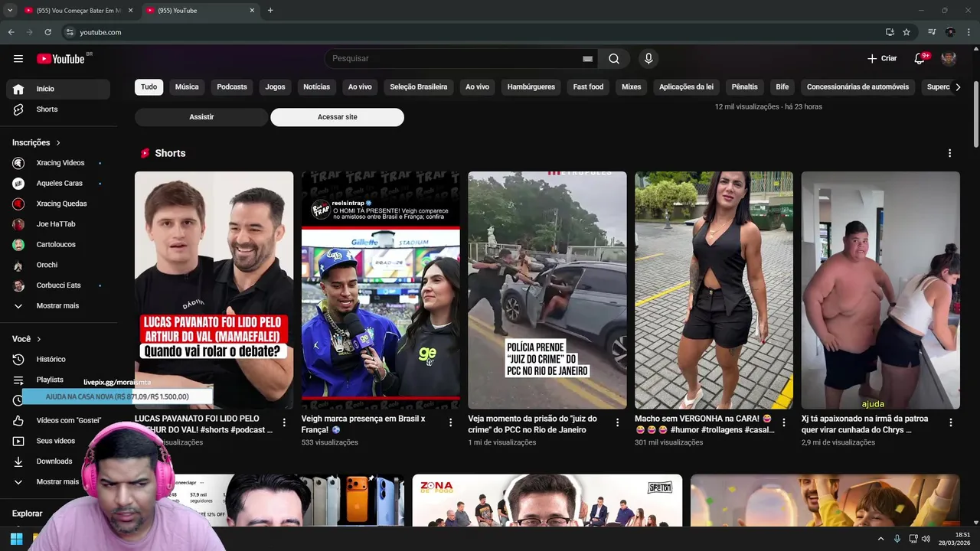Open the tab search dropdown in Chrome

pos(10,11)
